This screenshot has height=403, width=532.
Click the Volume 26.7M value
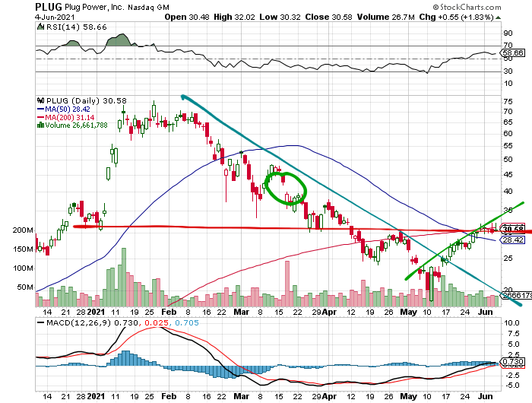coord(386,17)
